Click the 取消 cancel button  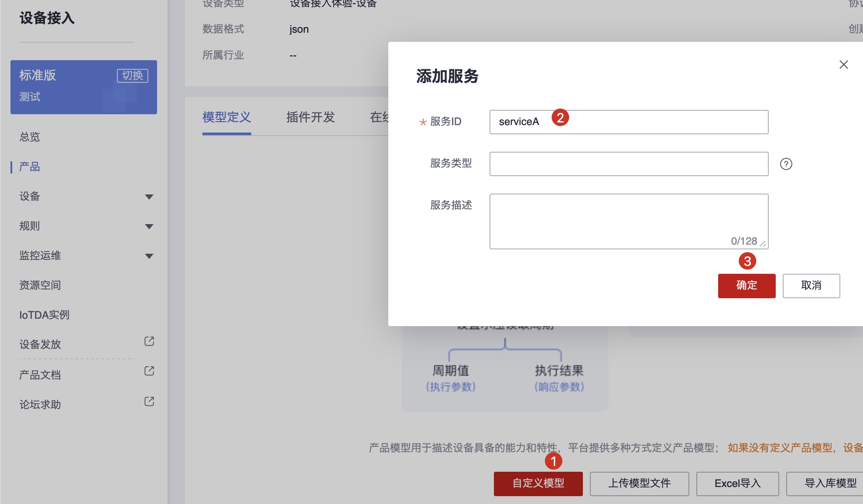coord(811,286)
